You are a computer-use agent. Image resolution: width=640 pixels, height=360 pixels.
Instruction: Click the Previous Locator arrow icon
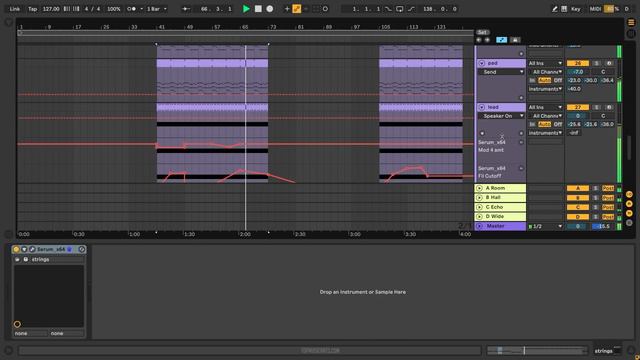pos(479,40)
